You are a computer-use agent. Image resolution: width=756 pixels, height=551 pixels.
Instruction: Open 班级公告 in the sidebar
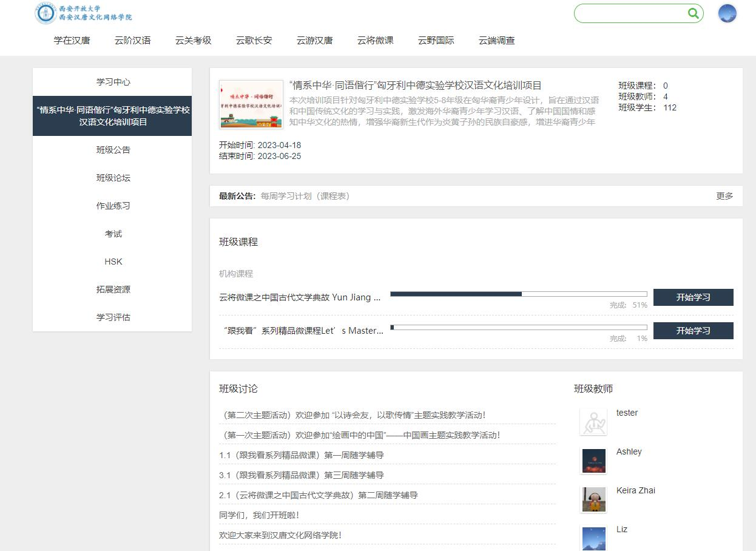(x=112, y=149)
